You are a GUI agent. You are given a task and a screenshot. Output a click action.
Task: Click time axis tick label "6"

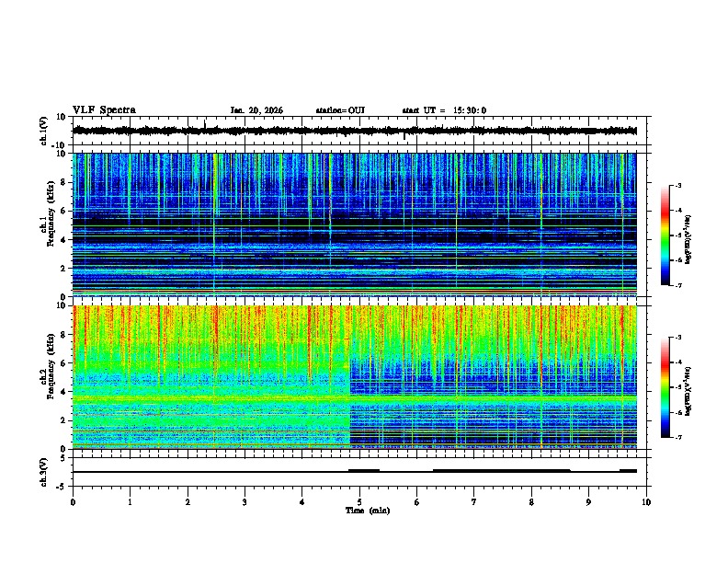(x=417, y=502)
